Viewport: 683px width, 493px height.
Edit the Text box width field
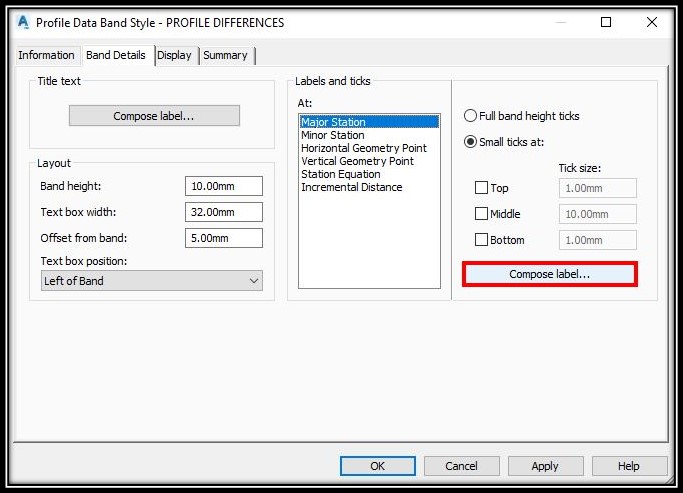coord(224,212)
